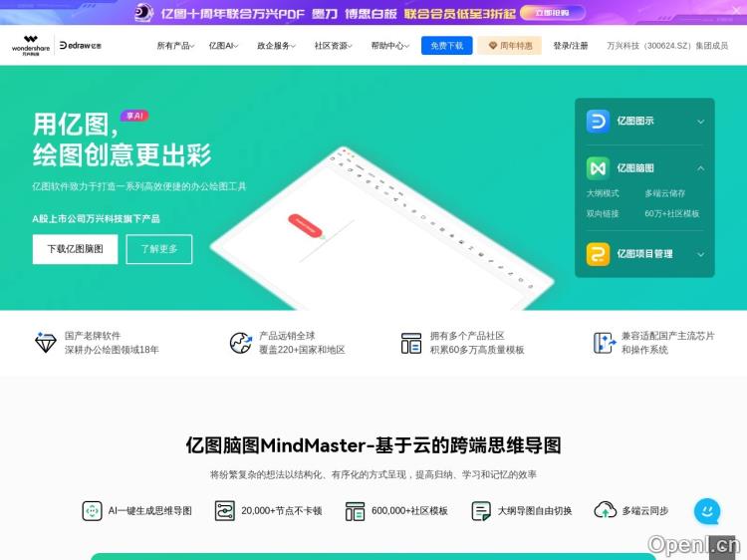Click the 积累60多万高质量模板 text

tap(477, 350)
